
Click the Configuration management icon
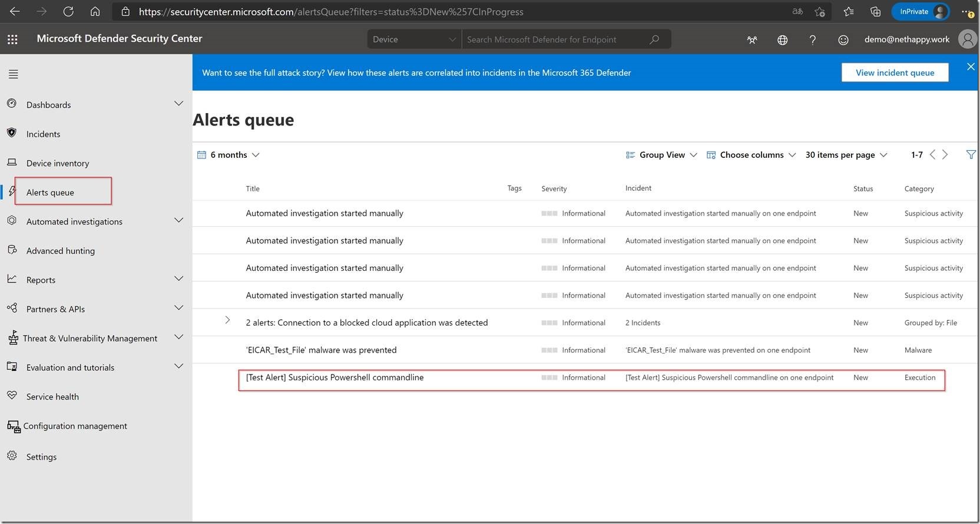[13, 427]
